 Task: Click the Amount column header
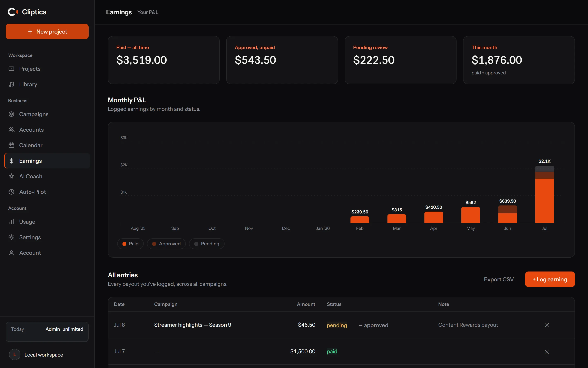tap(306, 304)
